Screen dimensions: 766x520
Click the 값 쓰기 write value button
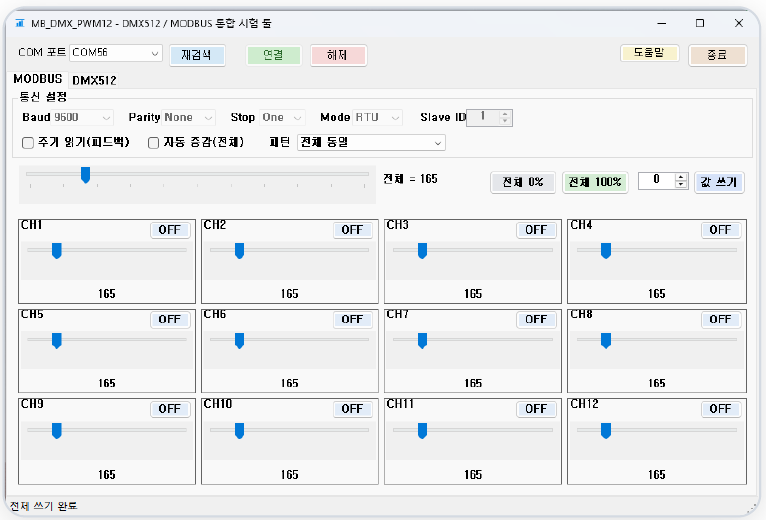719,182
